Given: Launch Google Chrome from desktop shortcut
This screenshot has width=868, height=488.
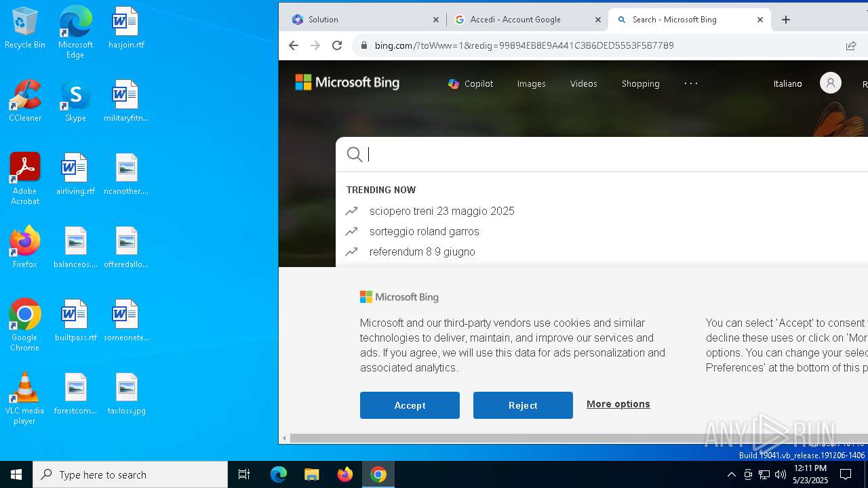Looking at the screenshot, I should coord(25,325).
